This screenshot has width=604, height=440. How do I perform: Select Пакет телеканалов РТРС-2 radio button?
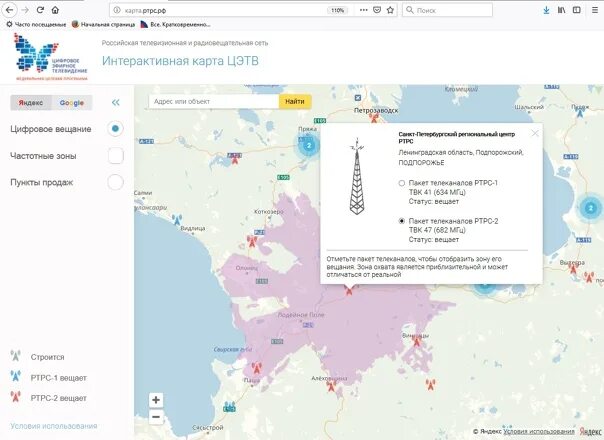(402, 221)
